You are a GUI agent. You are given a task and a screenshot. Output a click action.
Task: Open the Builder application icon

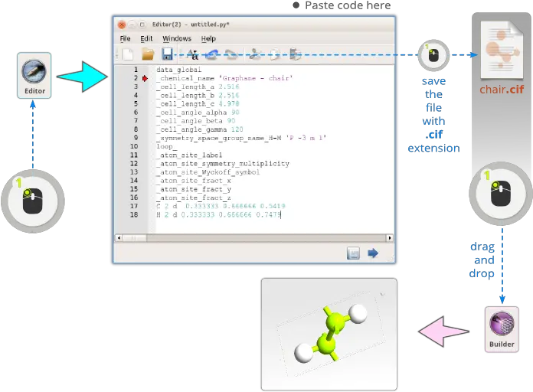pos(502,329)
